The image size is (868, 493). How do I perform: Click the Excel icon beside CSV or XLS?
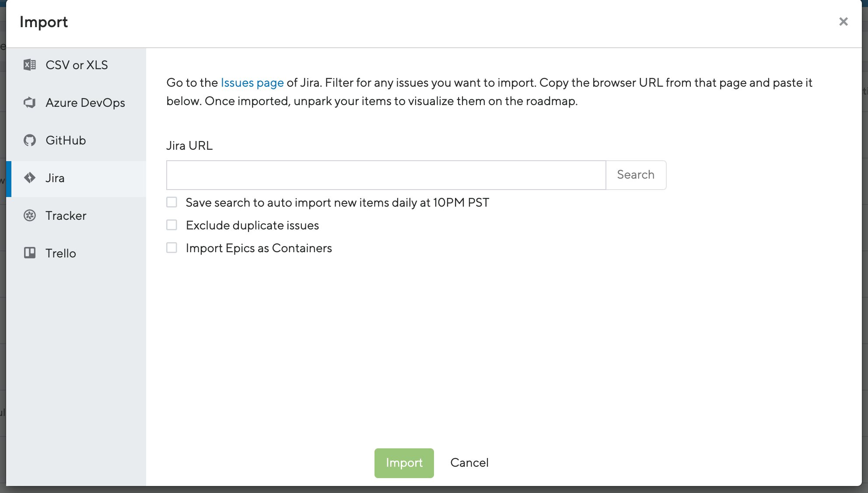[30, 65]
